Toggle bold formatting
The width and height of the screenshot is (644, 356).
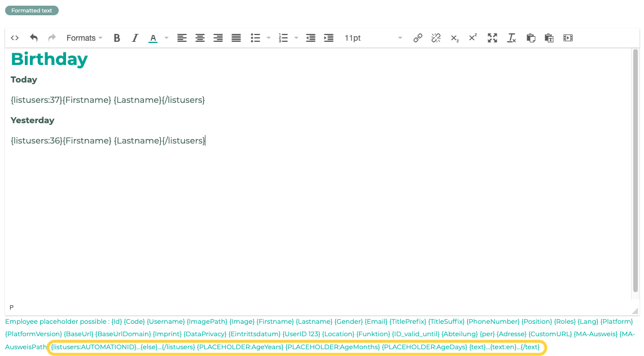tap(117, 38)
